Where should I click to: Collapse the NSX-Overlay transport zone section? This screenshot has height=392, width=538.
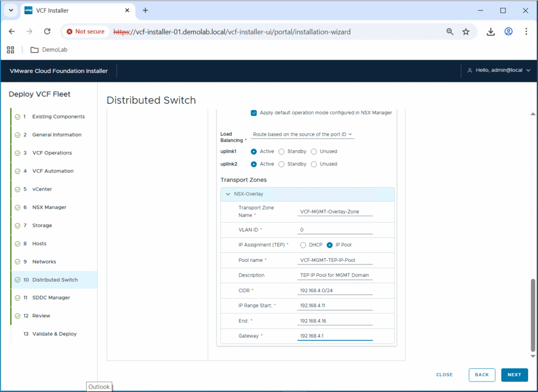pos(228,194)
